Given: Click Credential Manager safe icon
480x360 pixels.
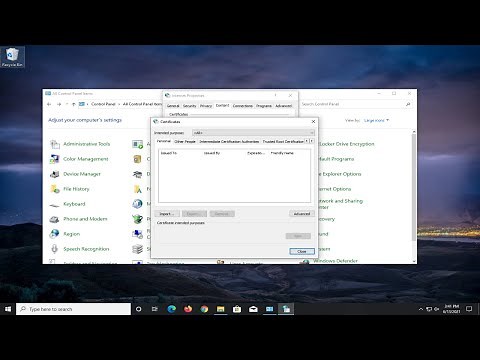Looking at the screenshot, I should pyautogui.click(x=137, y=159).
